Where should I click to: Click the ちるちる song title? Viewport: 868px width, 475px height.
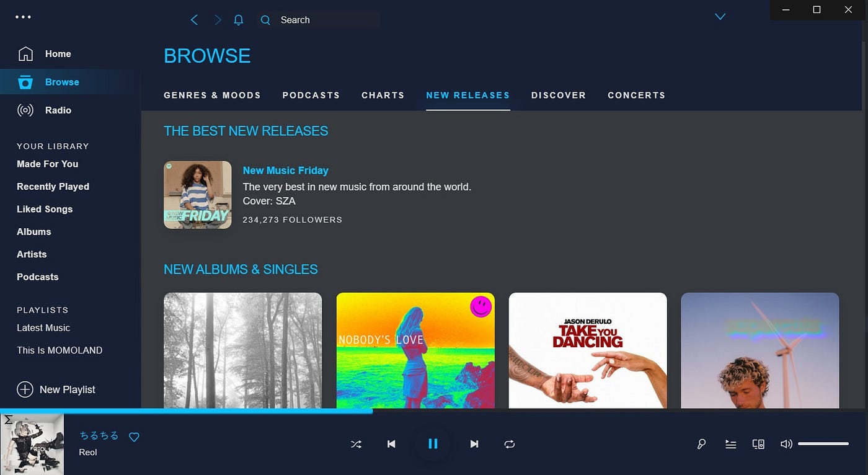tap(99, 436)
